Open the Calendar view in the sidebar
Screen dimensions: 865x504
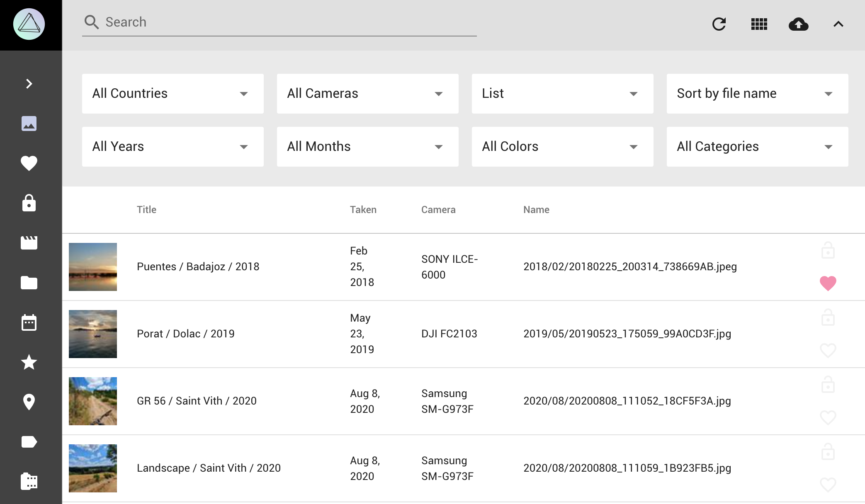[x=29, y=323]
